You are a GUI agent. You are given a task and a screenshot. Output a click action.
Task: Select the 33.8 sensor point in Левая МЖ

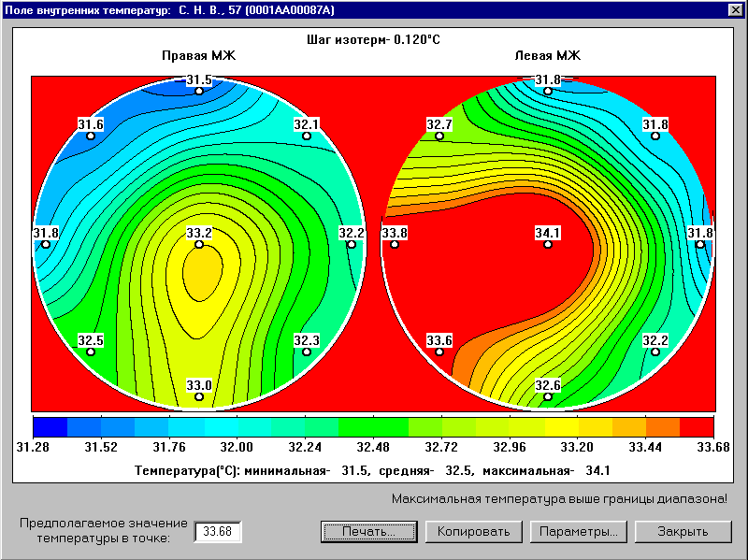coord(395,244)
